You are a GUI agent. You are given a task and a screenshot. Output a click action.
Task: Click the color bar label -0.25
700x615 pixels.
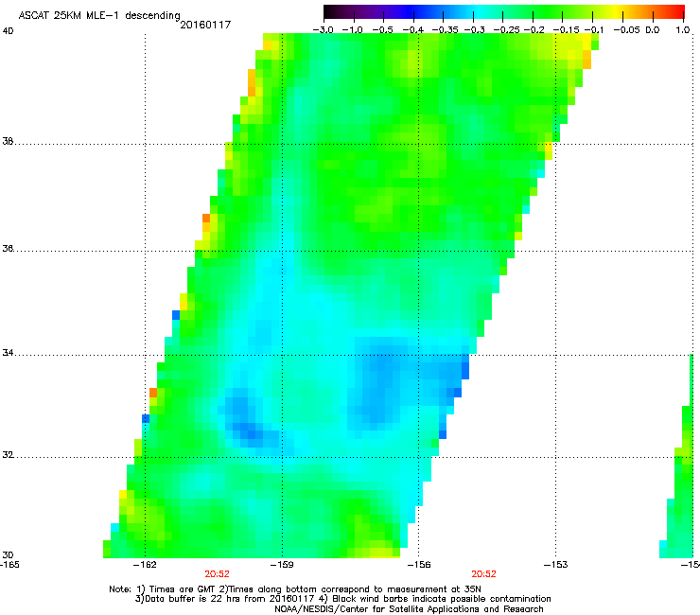pyautogui.click(x=506, y=30)
